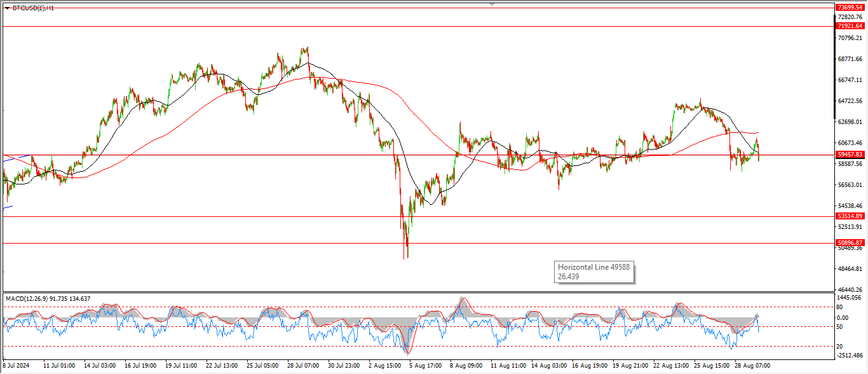The height and width of the screenshot is (374, 868).
Task: Click the 5 Aug 17:00 time axis label
Action: coord(424,366)
